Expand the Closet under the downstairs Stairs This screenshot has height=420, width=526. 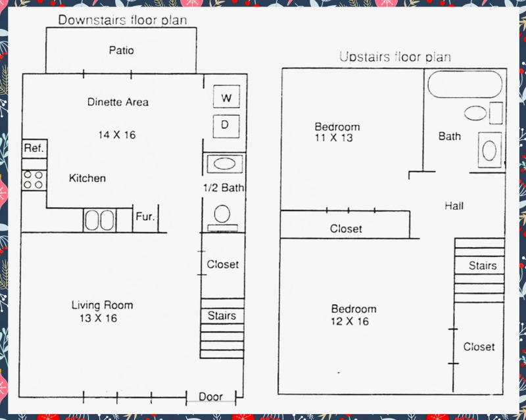(224, 263)
